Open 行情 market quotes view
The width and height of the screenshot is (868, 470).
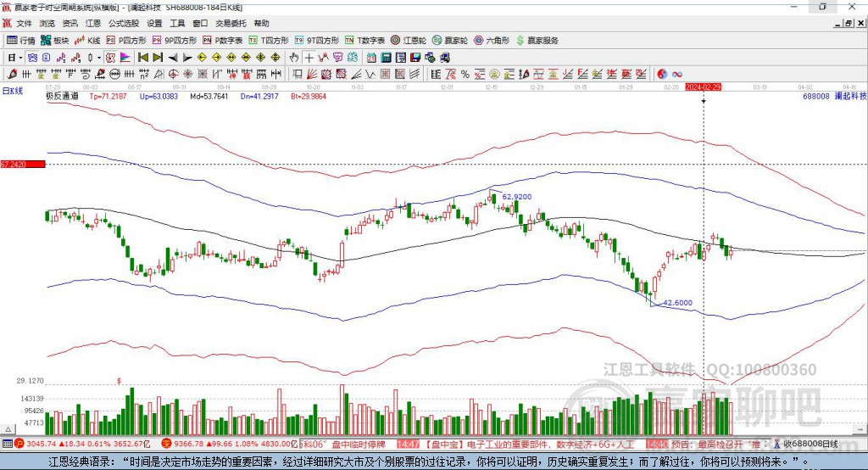click(x=21, y=41)
